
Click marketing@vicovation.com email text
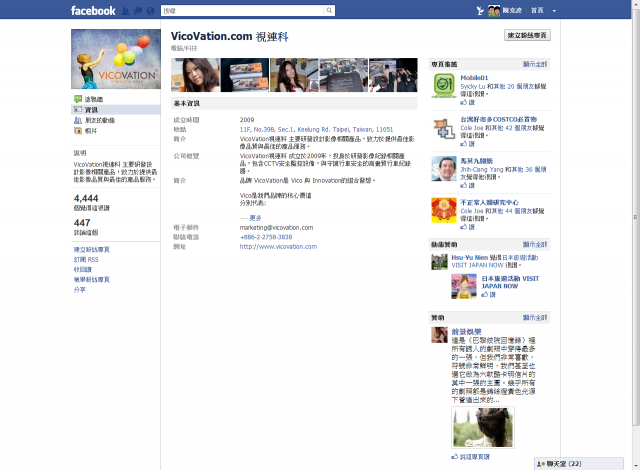276,228
